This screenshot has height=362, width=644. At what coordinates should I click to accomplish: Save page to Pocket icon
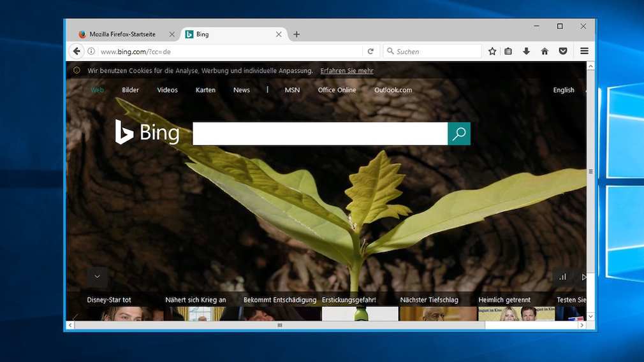pos(563,51)
